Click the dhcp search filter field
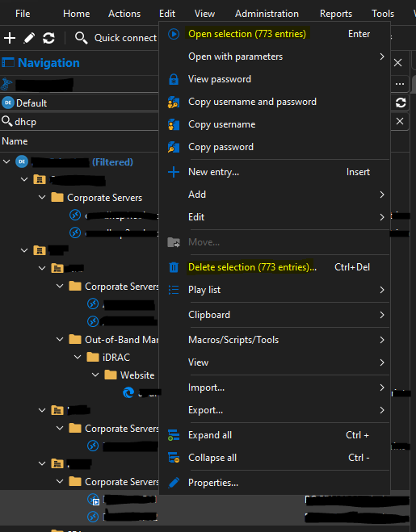This screenshot has width=416, height=532. [80, 121]
